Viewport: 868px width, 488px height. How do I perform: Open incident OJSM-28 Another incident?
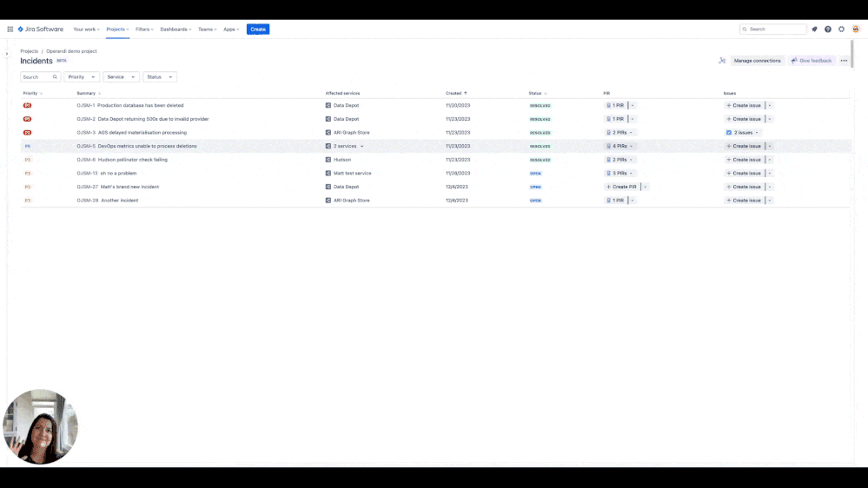[108, 201]
